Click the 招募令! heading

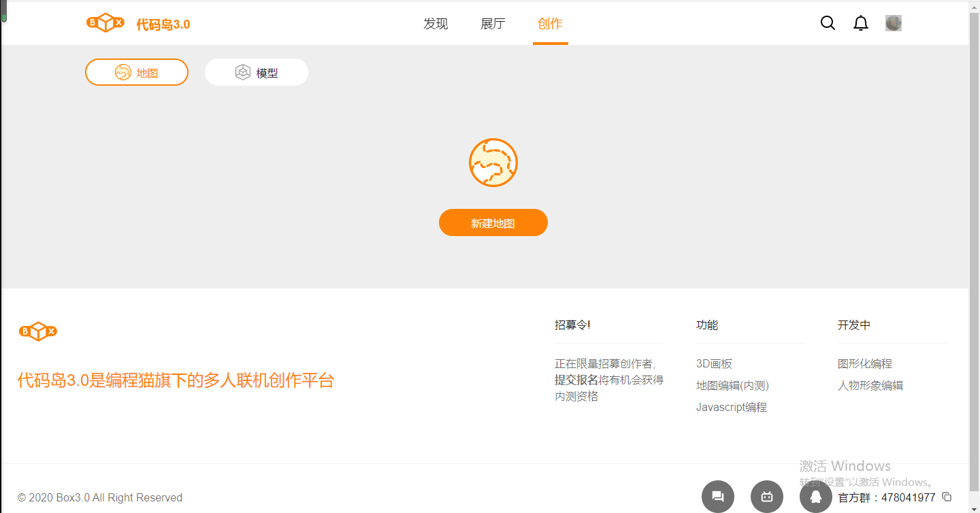coord(572,325)
